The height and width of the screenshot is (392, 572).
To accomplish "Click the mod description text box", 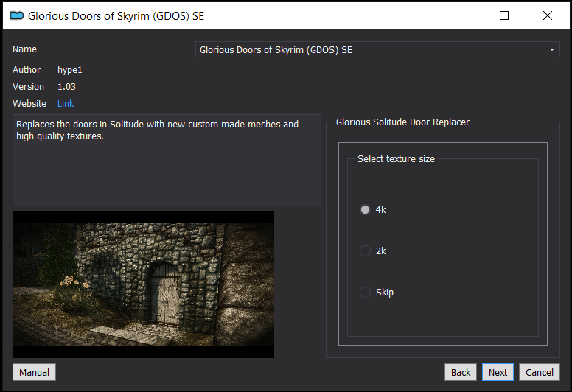I will [x=167, y=161].
